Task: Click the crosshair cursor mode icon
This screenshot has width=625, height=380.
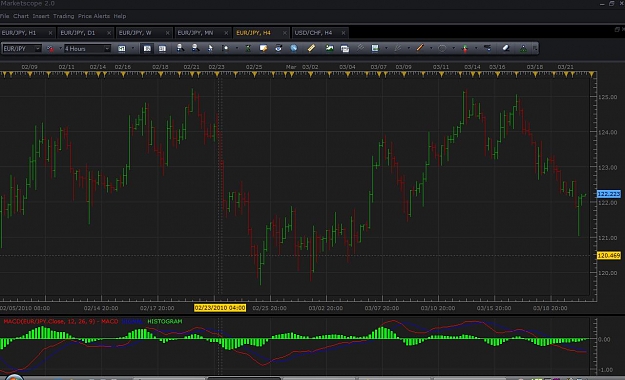Action: click(x=225, y=48)
